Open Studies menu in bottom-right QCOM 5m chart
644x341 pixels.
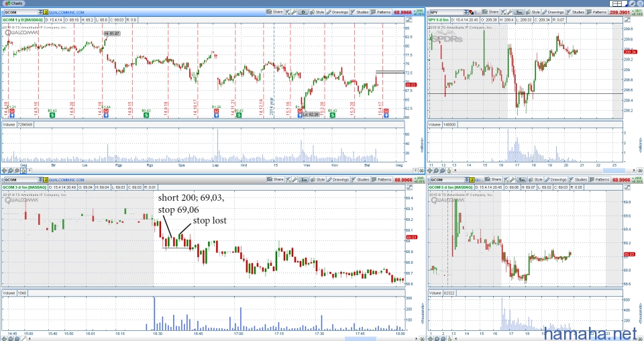click(578, 179)
